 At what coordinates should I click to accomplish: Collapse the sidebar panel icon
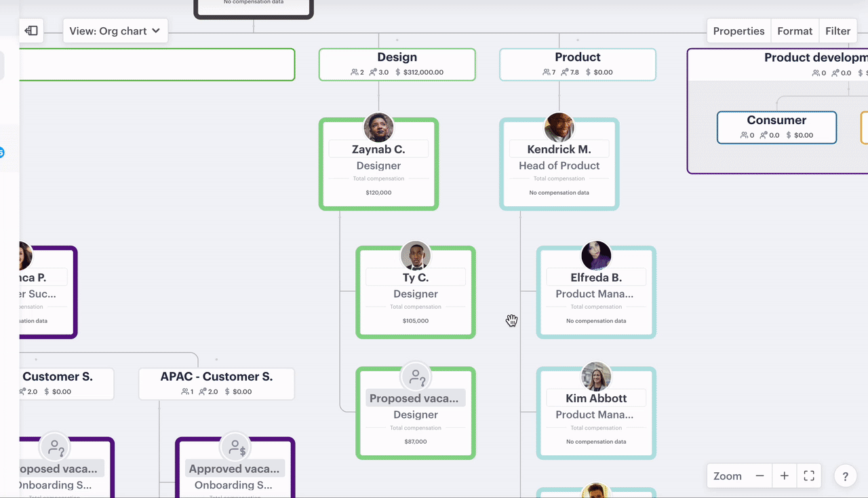(x=31, y=31)
